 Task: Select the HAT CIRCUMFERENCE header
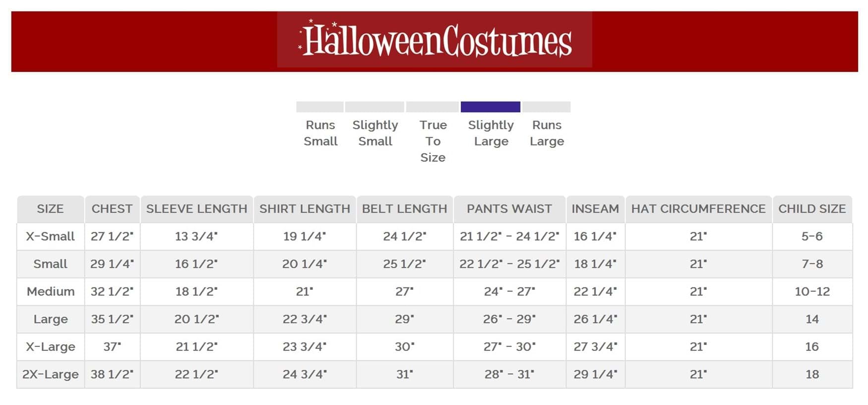(698, 209)
